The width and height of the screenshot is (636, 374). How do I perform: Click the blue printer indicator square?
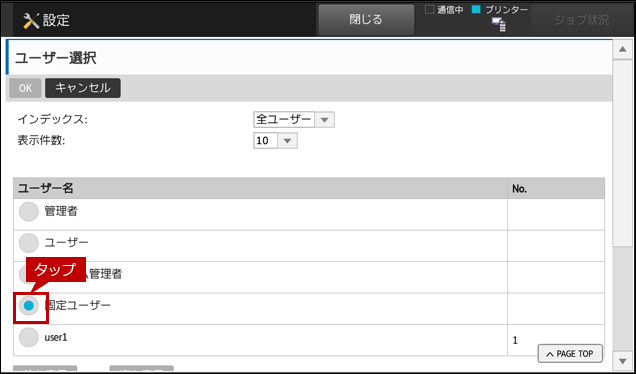(x=476, y=10)
